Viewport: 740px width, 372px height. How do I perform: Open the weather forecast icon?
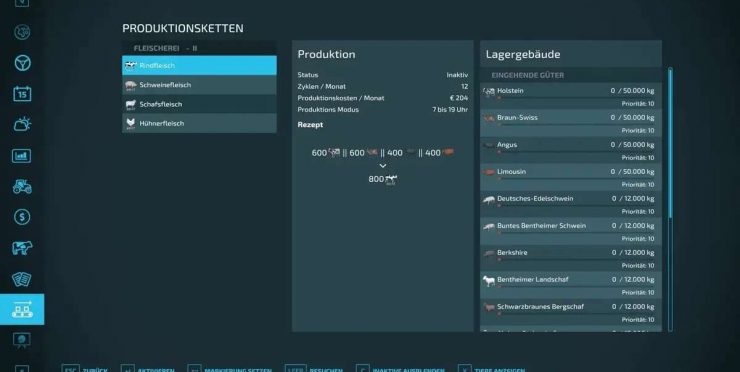[x=22, y=125]
